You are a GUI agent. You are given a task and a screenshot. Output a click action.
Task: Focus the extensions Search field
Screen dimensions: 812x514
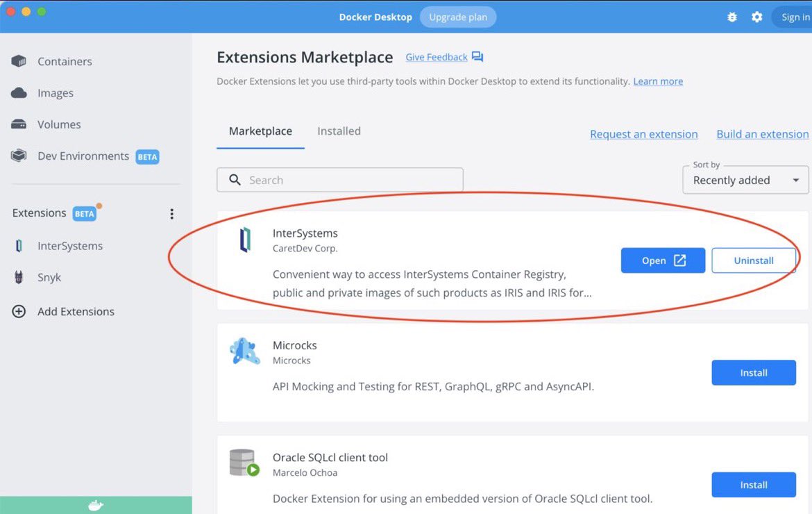(339, 180)
